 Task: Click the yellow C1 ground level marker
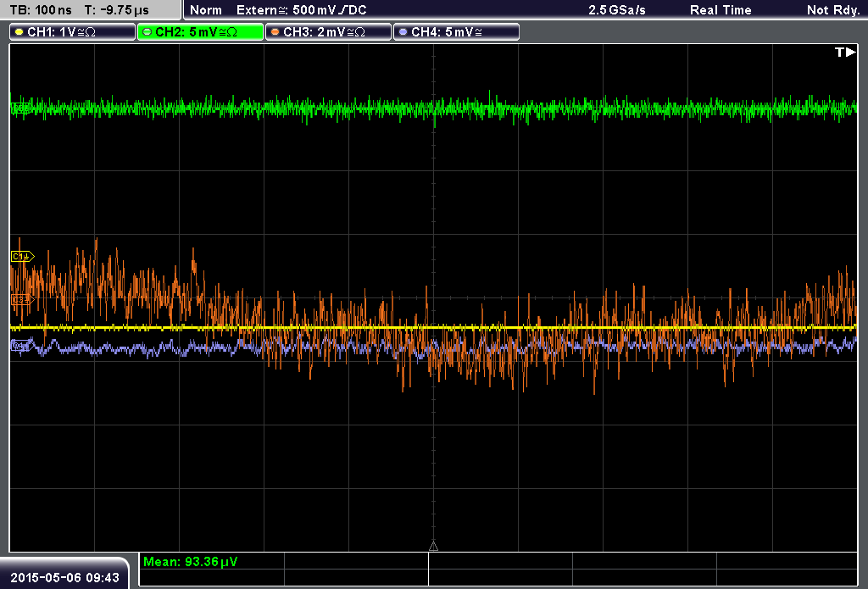(23, 256)
